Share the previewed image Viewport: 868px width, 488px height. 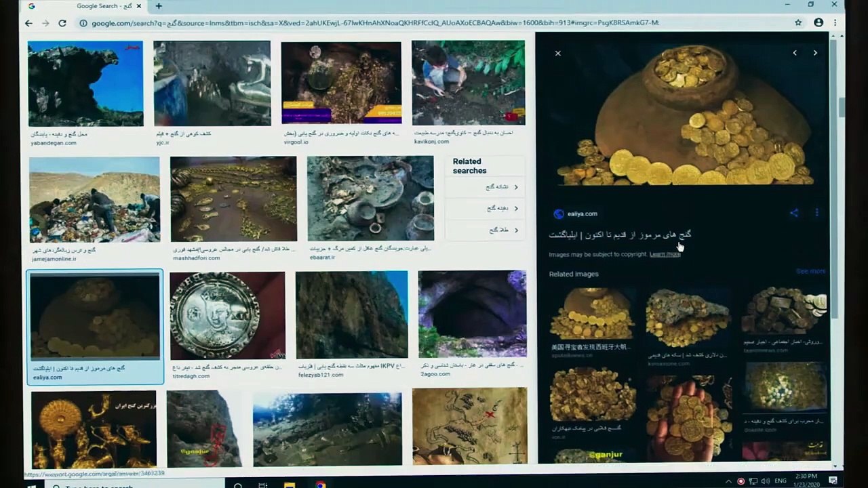point(794,213)
